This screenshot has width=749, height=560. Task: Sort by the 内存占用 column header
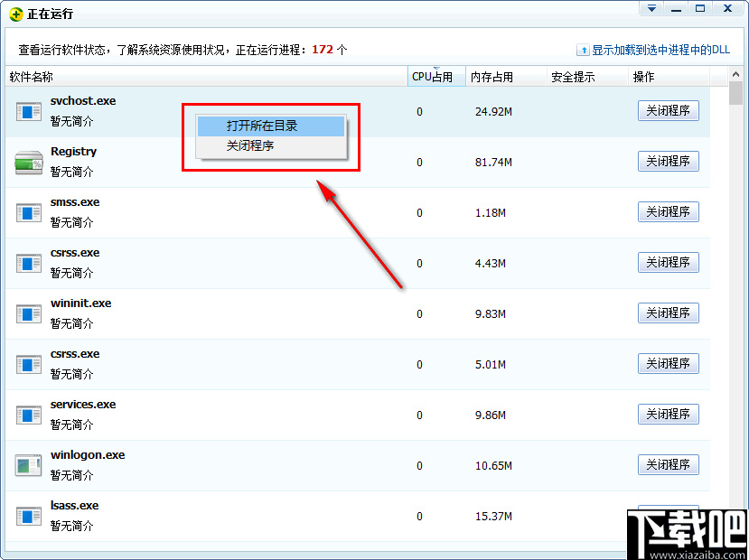click(506, 77)
